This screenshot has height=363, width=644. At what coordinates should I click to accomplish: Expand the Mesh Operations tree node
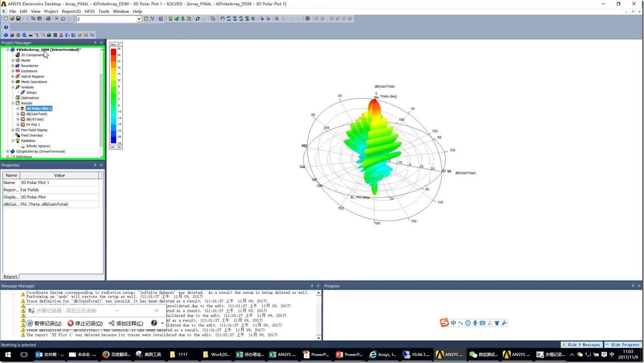pyautogui.click(x=13, y=82)
